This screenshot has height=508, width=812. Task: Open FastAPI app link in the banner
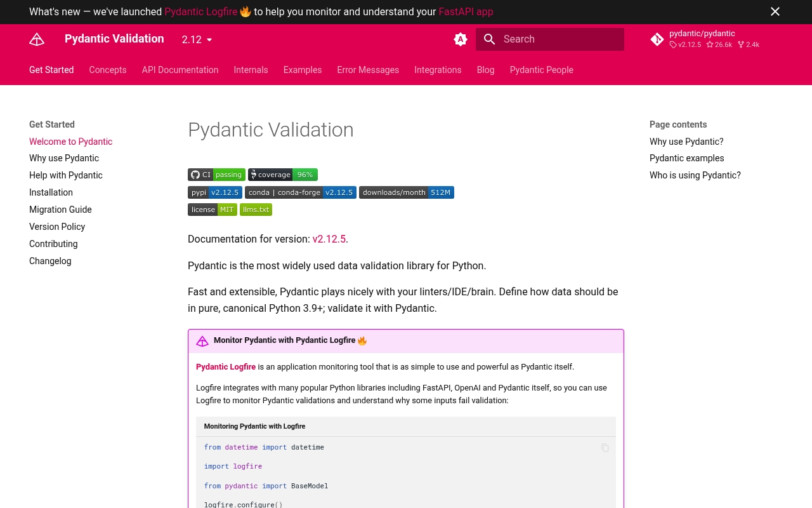(466, 11)
